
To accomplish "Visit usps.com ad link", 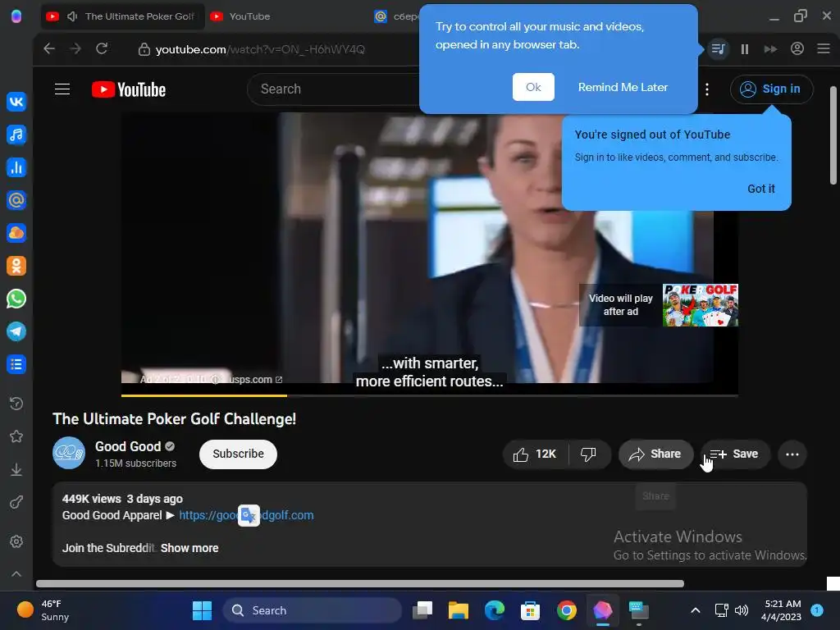I will [x=255, y=379].
